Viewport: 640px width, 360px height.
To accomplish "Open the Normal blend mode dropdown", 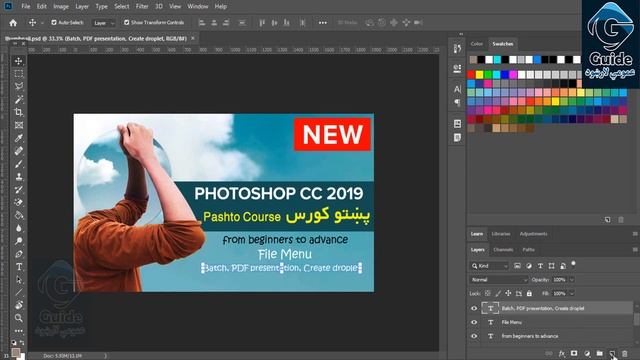I will [x=499, y=280].
